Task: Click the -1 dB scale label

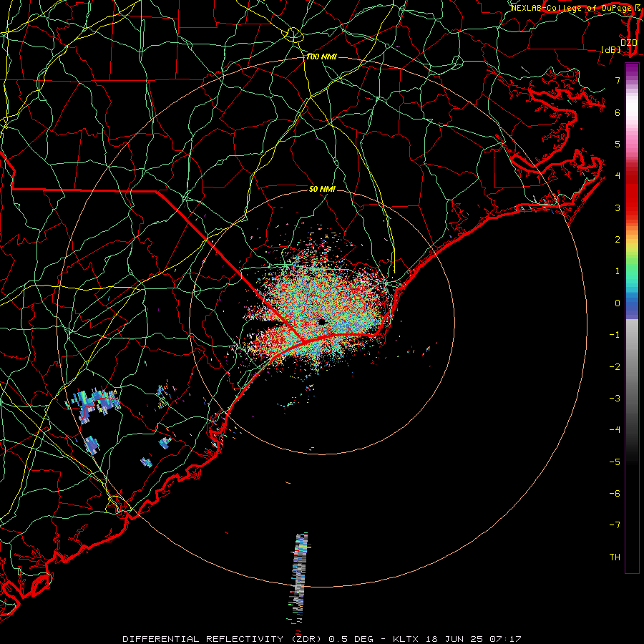Action: coord(615,335)
